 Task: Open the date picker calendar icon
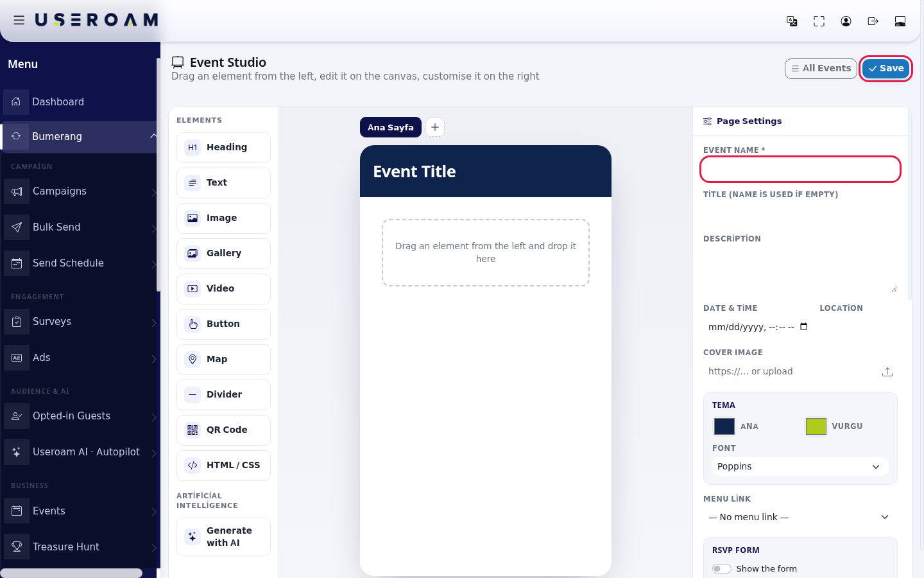click(804, 327)
